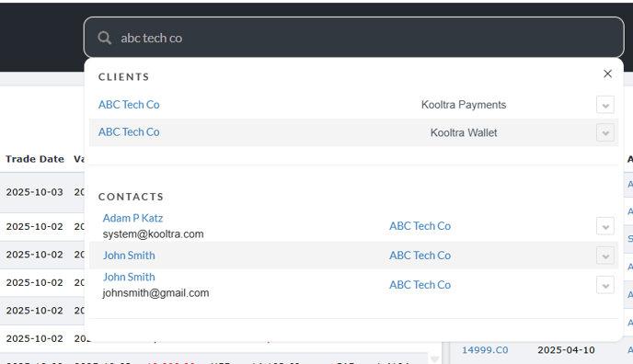
Task: Expand dropdown for the Adam P Katz row
Action: point(605,226)
